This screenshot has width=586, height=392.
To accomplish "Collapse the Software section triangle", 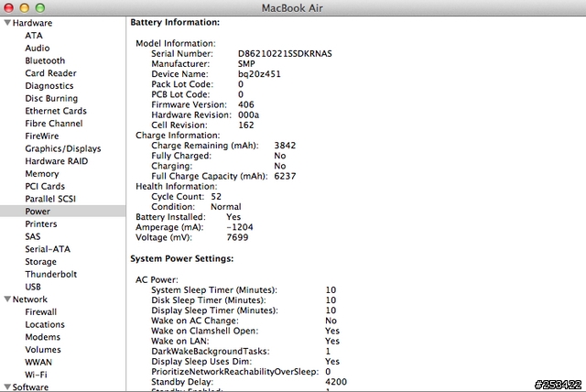I will 7,387.
